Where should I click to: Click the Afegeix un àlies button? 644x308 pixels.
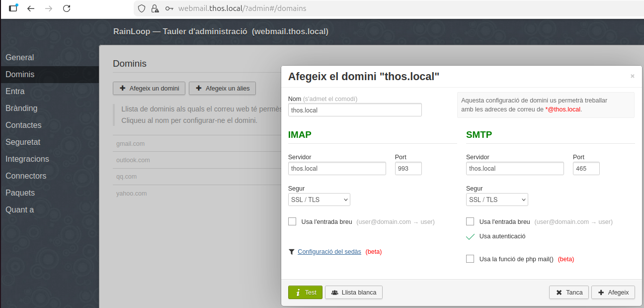click(223, 89)
